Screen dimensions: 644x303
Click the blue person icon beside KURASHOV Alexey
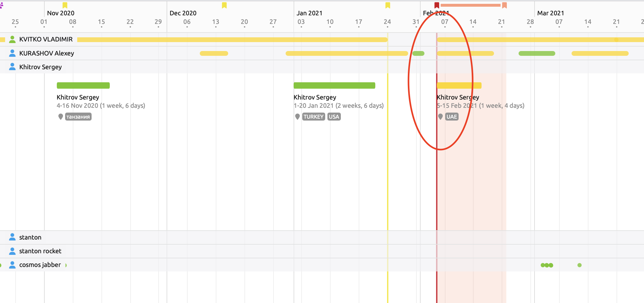click(x=12, y=53)
